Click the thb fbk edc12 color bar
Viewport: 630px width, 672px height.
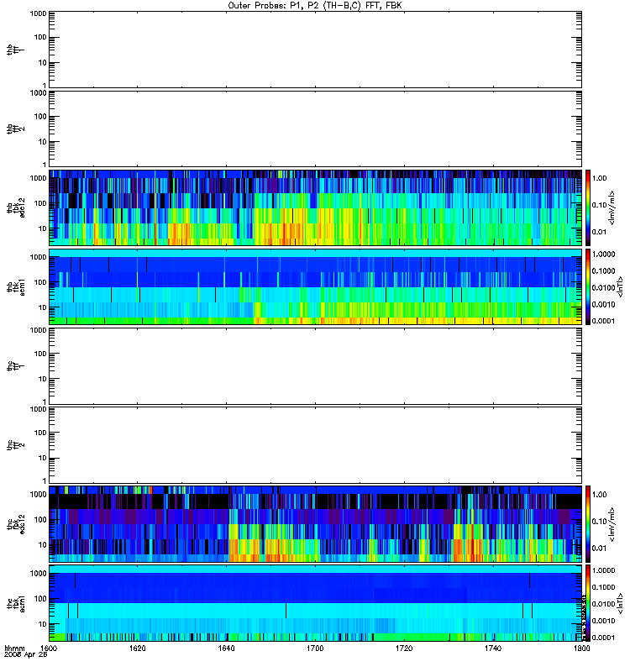588,207
